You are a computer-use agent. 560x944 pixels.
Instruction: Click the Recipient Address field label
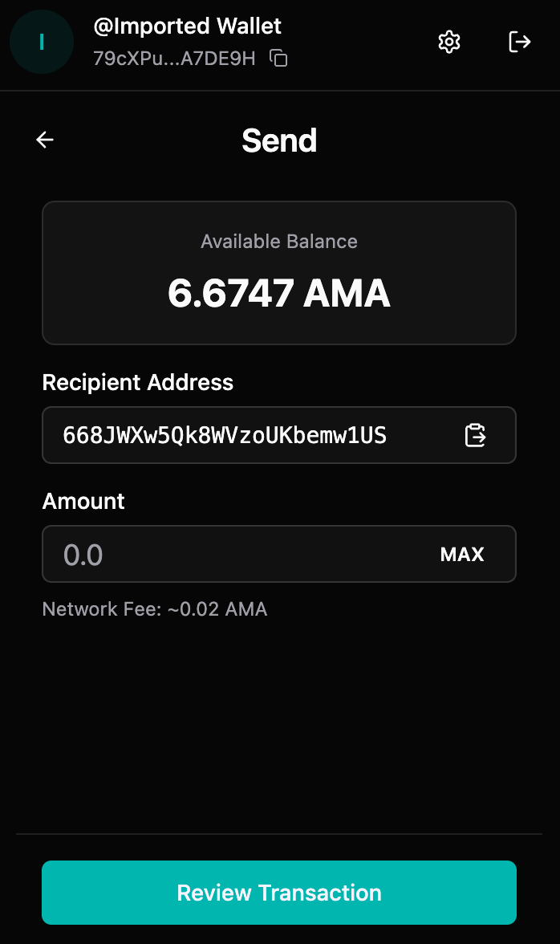pyautogui.click(x=138, y=382)
